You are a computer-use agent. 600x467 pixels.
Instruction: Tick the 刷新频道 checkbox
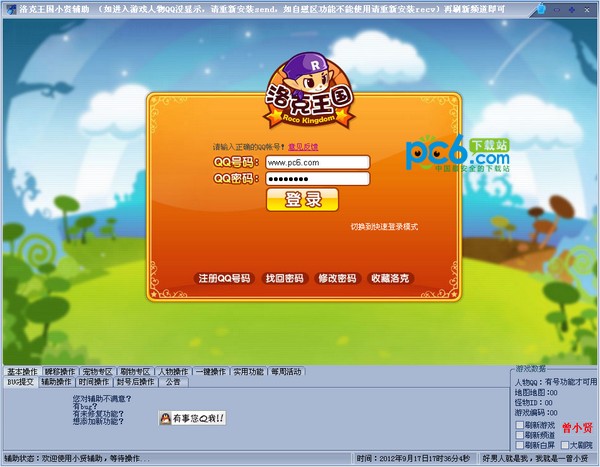[x=520, y=435]
